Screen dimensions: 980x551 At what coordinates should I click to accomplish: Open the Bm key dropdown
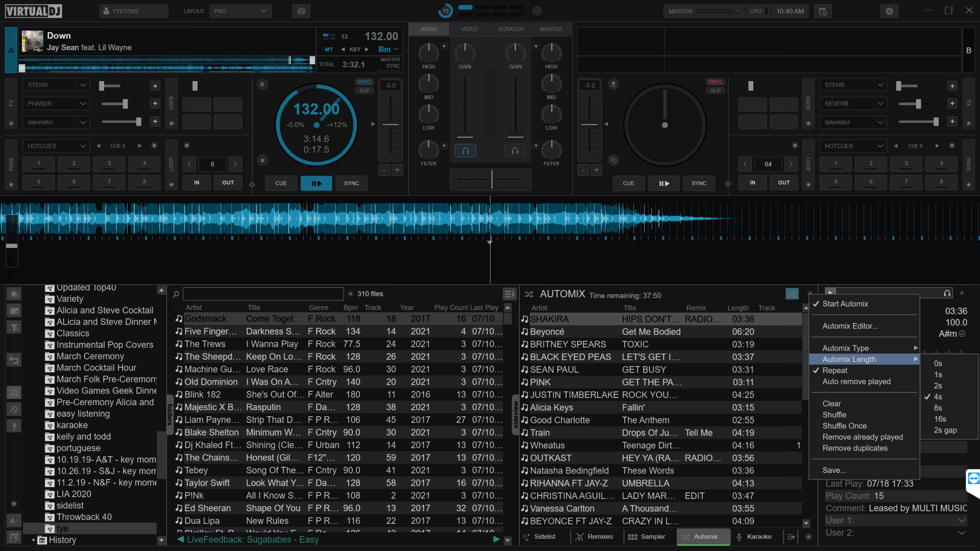pos(388,49)
